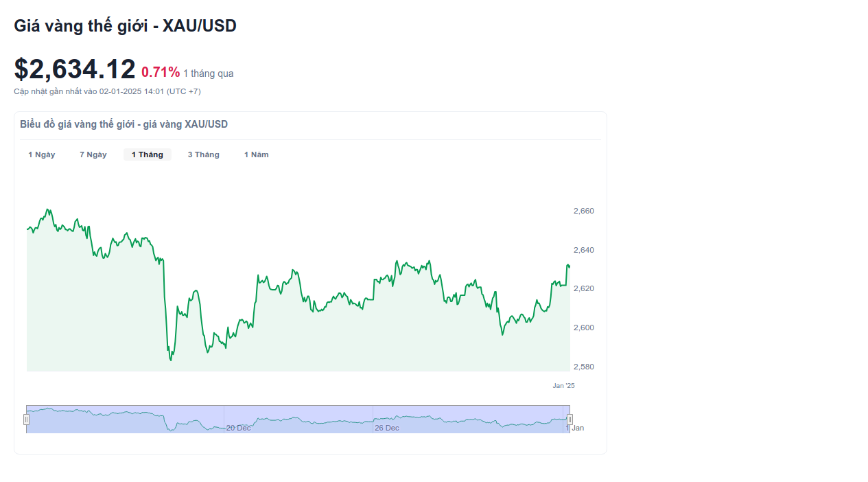Click the red 0.71% change value
This screenshot has width=868, height=482.
tap(161, 72)
